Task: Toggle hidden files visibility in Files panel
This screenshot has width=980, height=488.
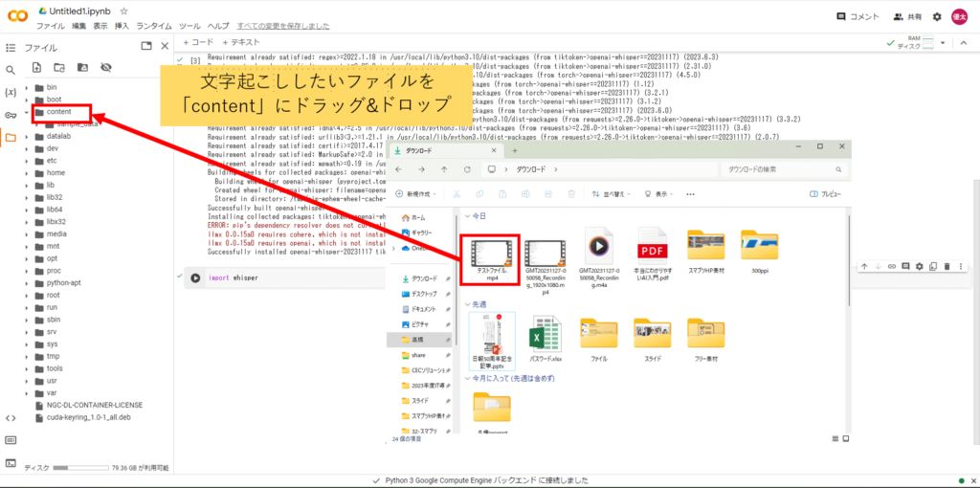Action: click(105, 67)
